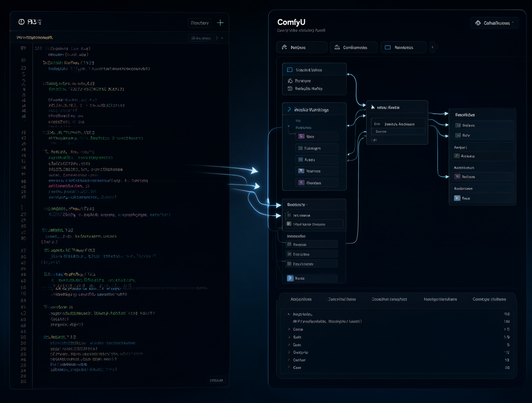This screenshot has height=403, width=532.
Task: Expand the blue chevron in the second left node header
Action: (x=289, y=109)
